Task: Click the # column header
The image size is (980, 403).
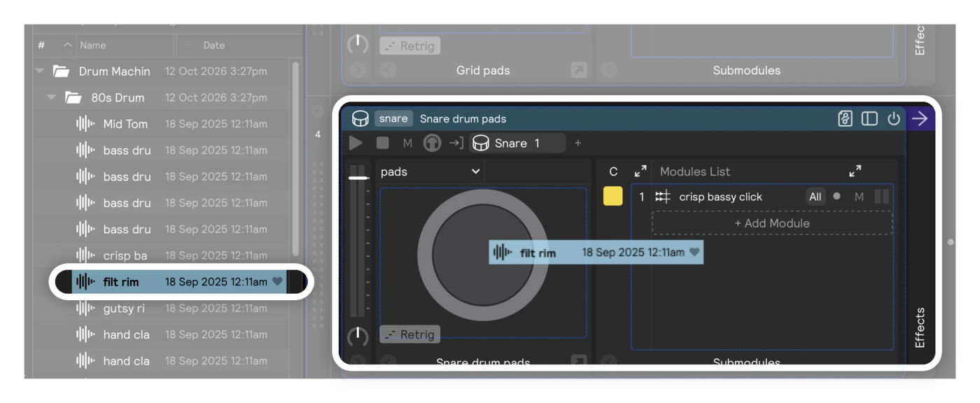Action: pos(41,45)
